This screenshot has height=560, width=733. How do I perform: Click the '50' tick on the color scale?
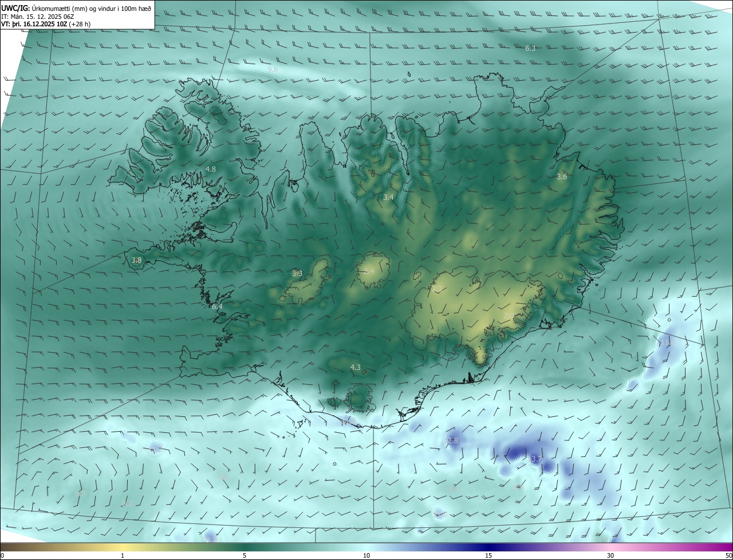pyautogui.click(x=728, y=555)
